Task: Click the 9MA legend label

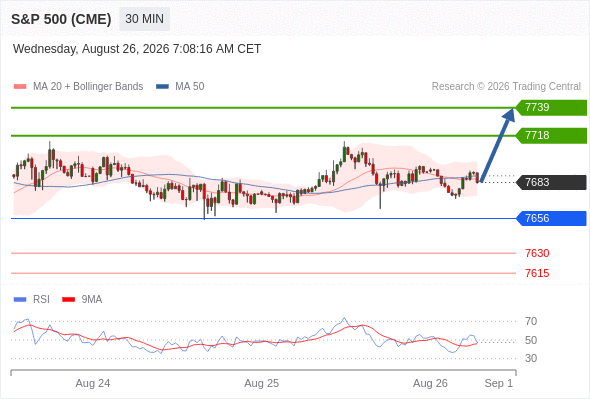Action: (x=92, y=300)
